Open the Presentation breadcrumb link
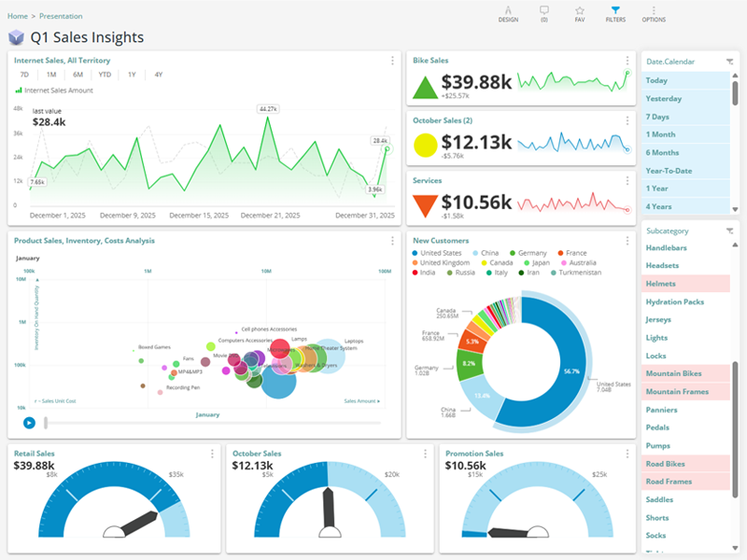 pos(61,16)
